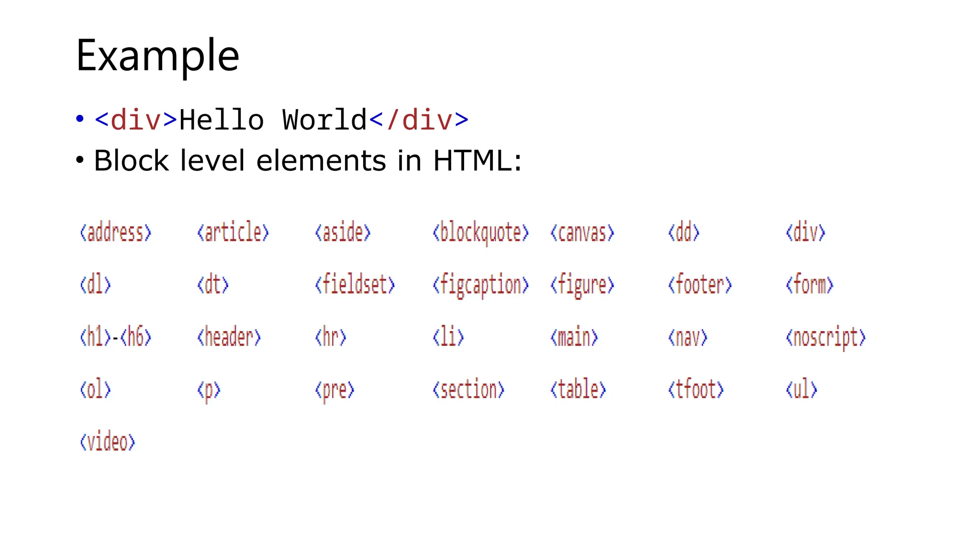Select the <main> tag
The image size is (980, 551).
[574, 337]
